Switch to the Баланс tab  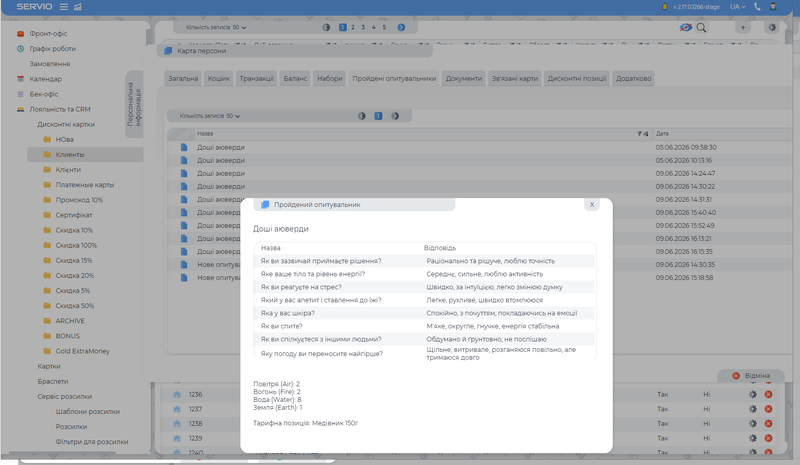pyautogui.click(x=295, y=78)
